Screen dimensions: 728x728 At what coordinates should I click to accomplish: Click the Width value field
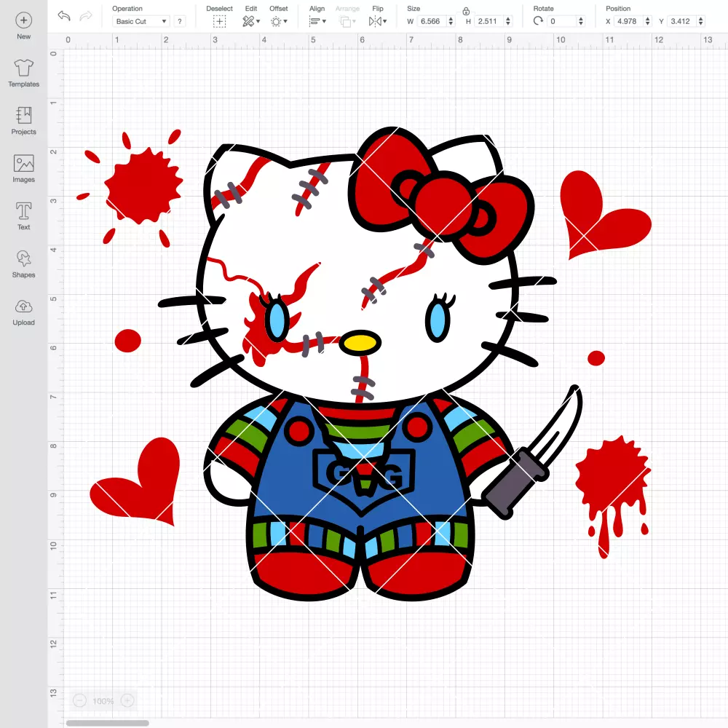point(431,21)
